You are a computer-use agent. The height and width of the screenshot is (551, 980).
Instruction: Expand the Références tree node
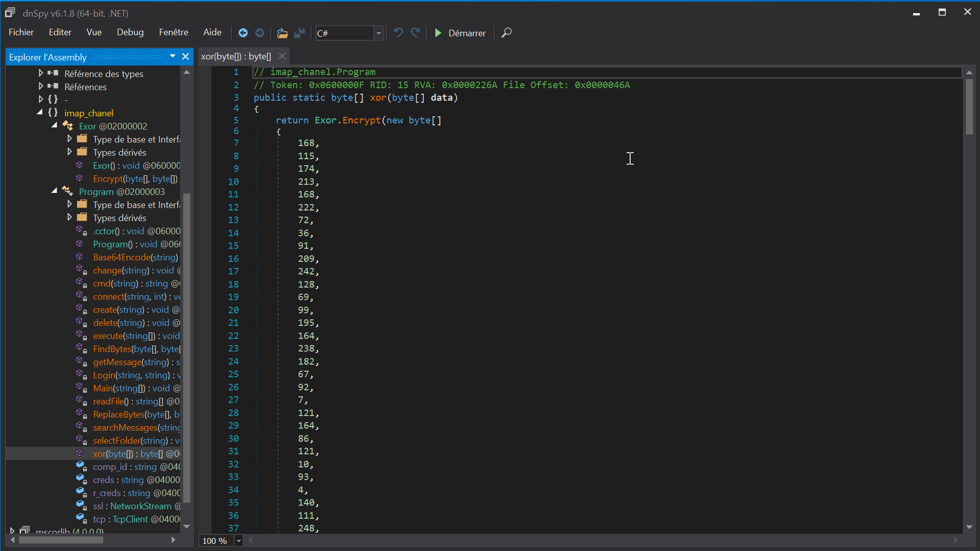click(x=41, y=86)
